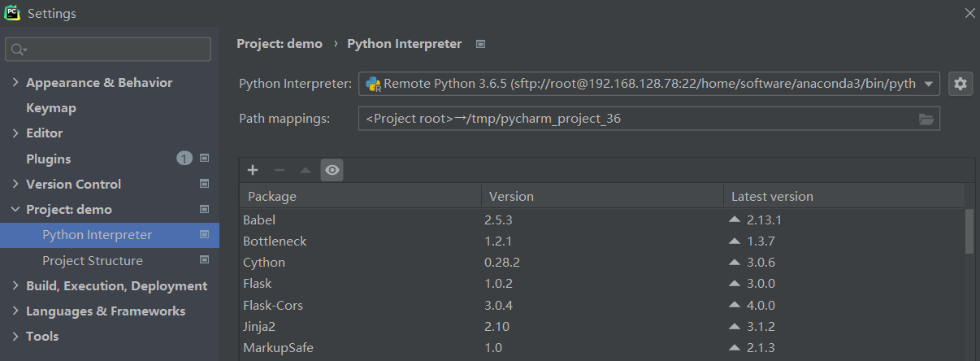Click project-level icon beside Python Interpreter breadcrumb

click(480, 44)
